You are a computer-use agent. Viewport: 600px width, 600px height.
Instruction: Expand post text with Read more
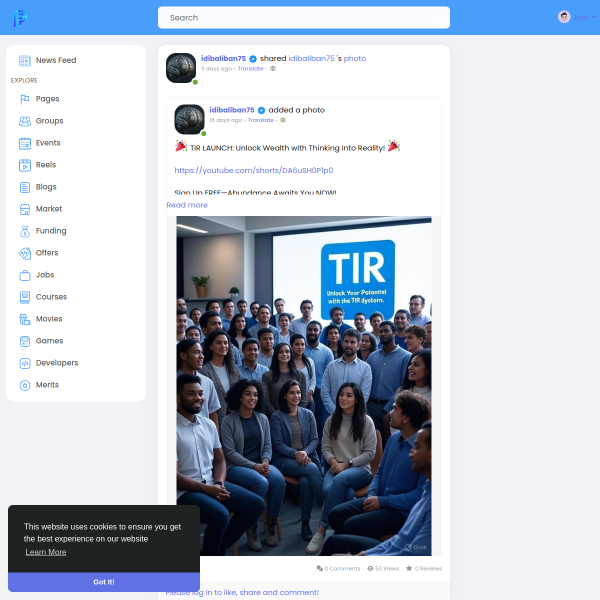point(187,205)
